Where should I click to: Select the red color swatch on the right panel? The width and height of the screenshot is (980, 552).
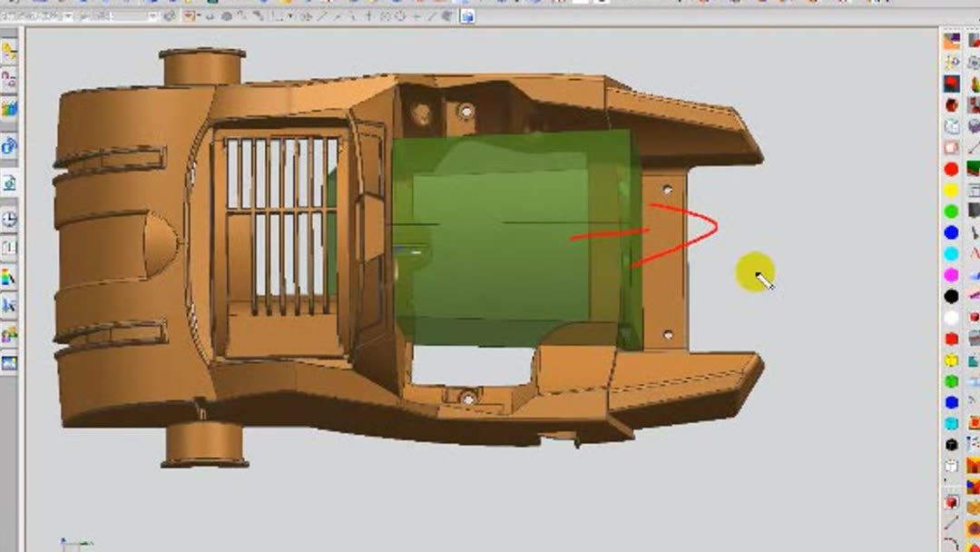[x=951, y=168]
